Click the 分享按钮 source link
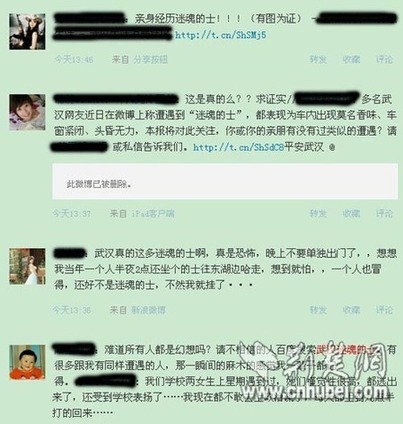This screenshot has width=403, height=424. click(150, 60)
